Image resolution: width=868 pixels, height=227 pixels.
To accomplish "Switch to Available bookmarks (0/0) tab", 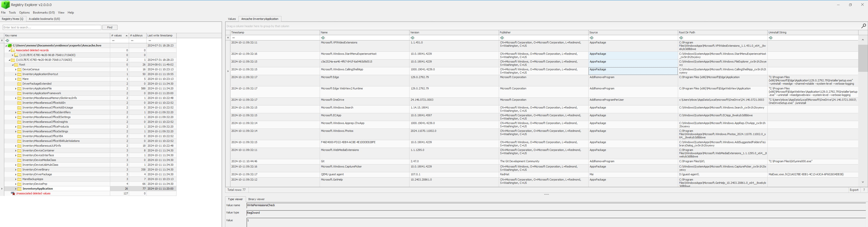I will (x=45, y=19).
